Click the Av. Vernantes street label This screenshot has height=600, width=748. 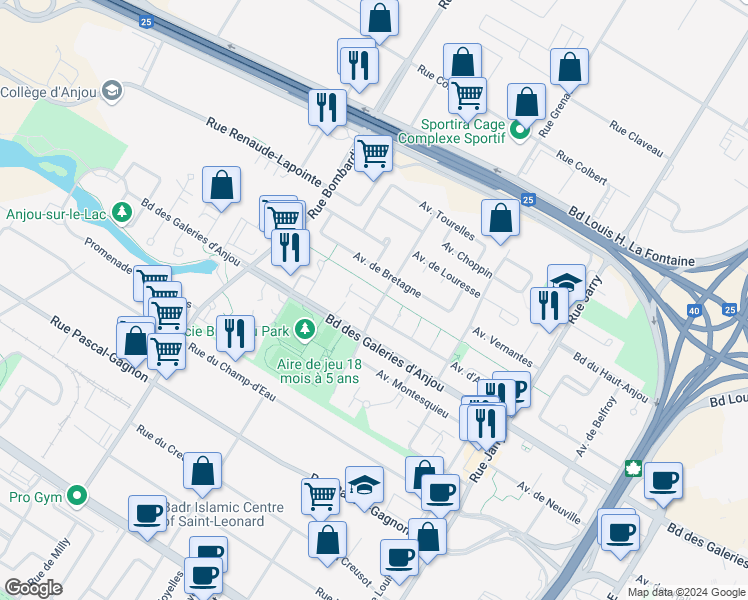click(502, 346)
